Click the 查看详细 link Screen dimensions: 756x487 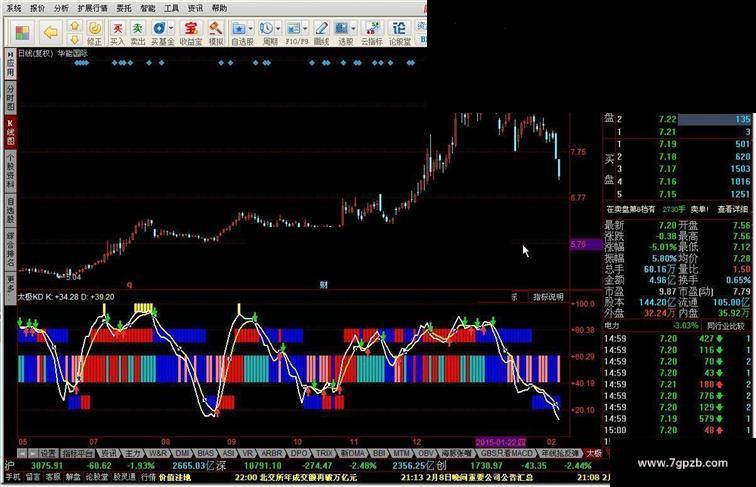(732, 209)
